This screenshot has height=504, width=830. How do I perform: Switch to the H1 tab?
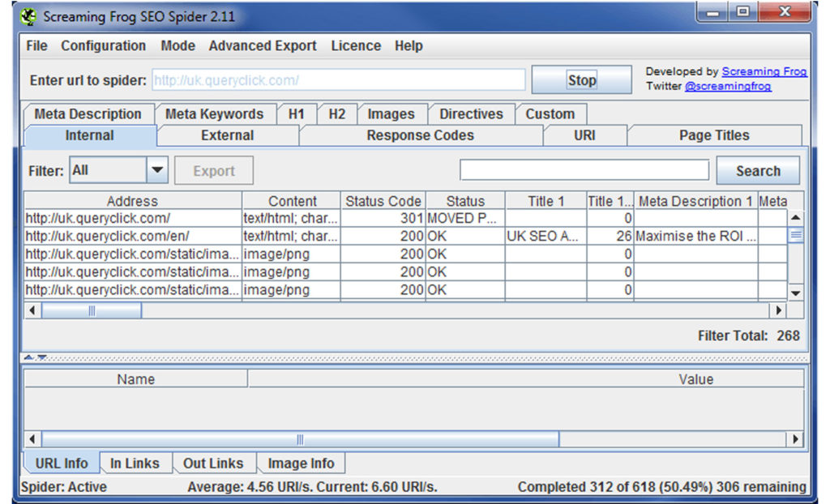pyautogui.click(x=297, y=113)
